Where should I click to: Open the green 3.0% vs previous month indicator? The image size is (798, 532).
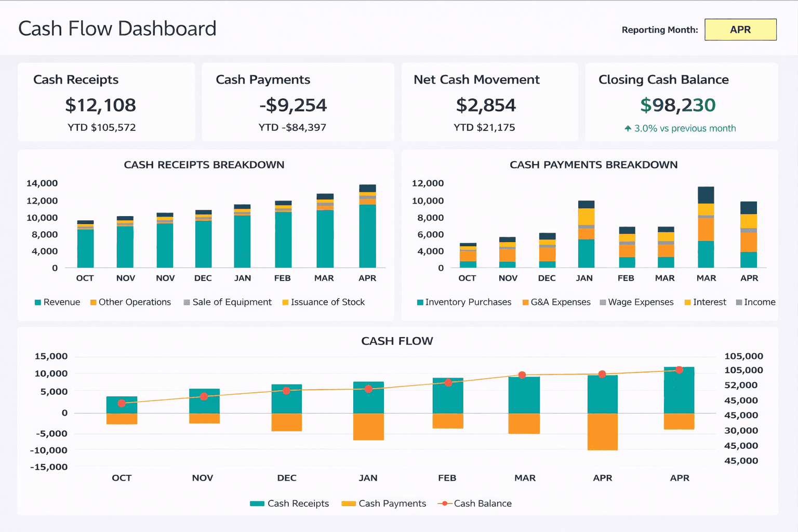point(682,128)
